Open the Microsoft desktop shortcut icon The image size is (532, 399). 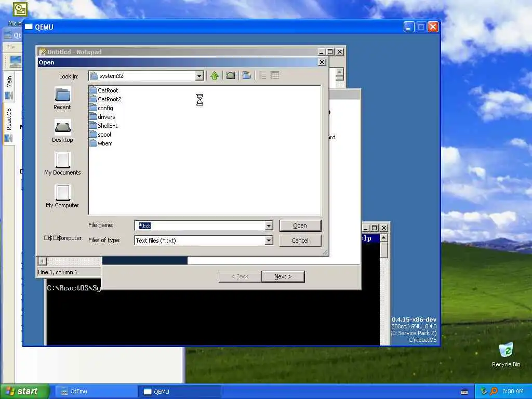[x=20, y=9]
